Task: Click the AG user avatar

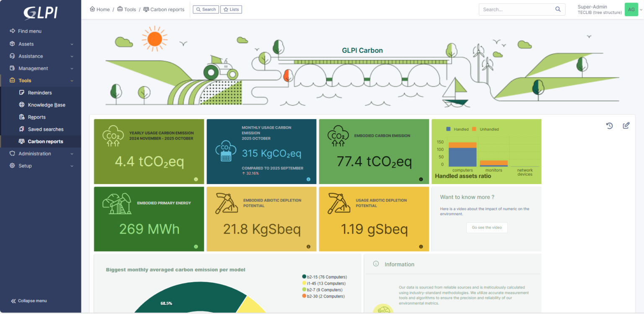Action: pyautogui.click(x=631, y=9)
